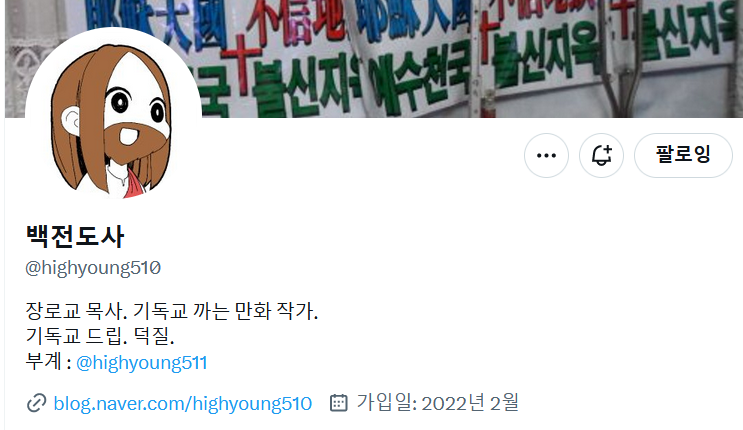Viewport: 743px width, 430px height.
Task: Open the three-dot more options menu
Action: point(546,156)
